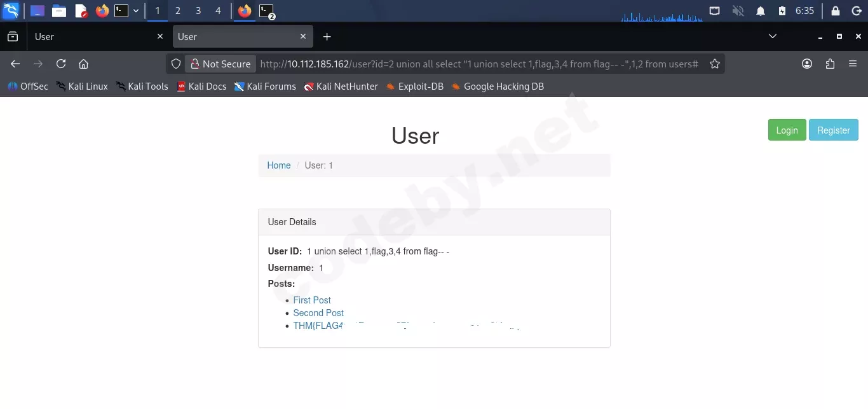
Task: Open the Google Hacking DB bookmark
Action: tap(498, 87)
